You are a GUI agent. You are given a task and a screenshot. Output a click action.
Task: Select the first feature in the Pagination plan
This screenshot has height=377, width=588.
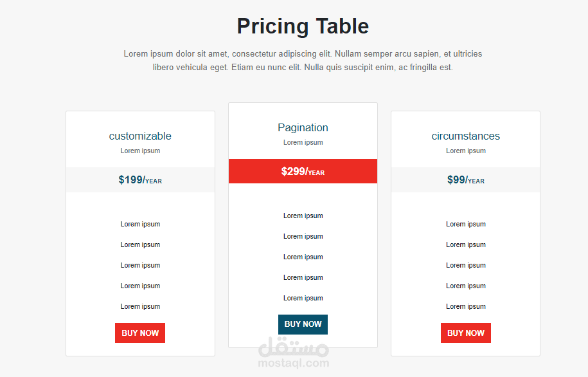coord(303,216)
